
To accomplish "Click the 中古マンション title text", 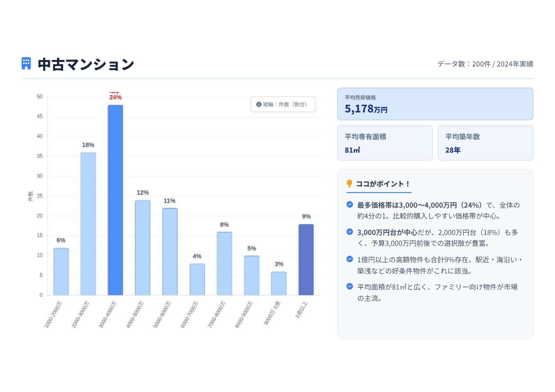I will tap(86, 64).
